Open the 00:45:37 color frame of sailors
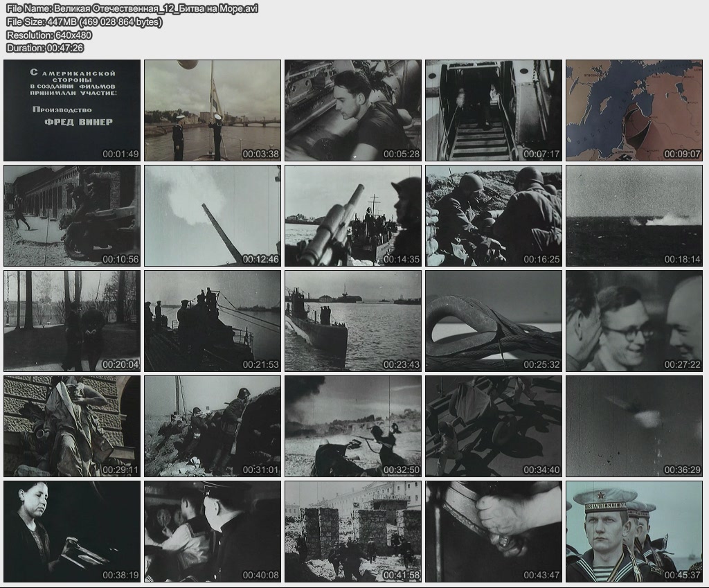The image size is (709, 588). [634, 531]
